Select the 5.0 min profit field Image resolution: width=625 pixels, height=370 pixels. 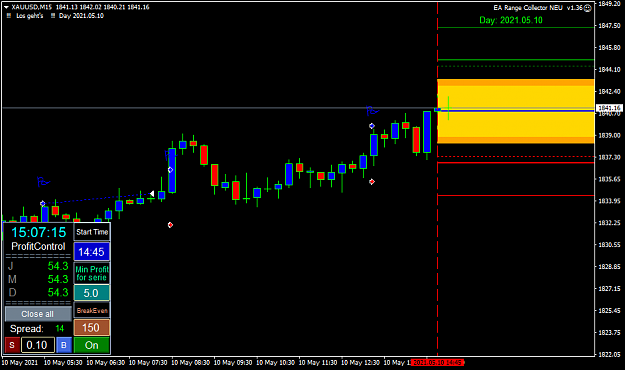[91, 293]
